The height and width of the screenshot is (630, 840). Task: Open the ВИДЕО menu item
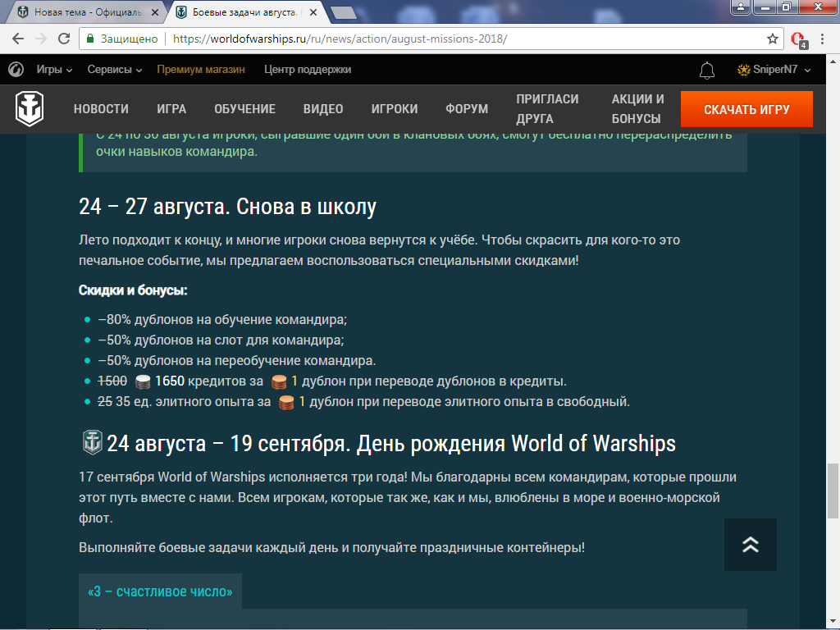click(x=323, y=109)
